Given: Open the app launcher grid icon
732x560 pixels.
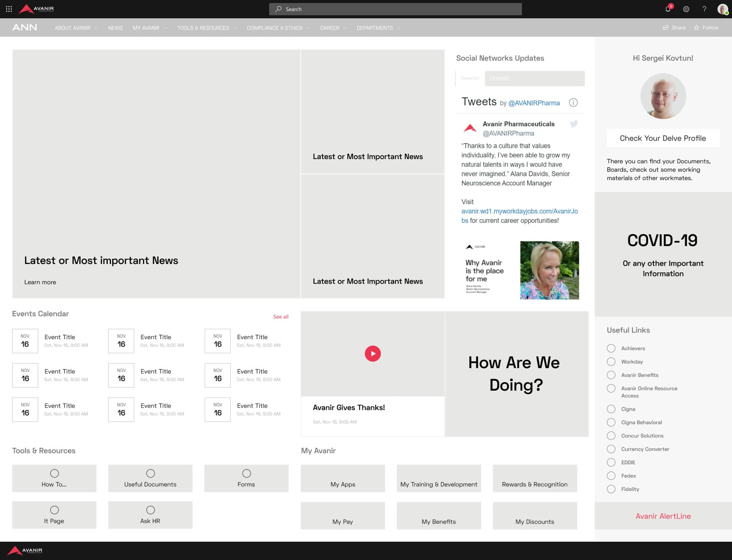Looking at the screenshot, I should tap(9, 9).
